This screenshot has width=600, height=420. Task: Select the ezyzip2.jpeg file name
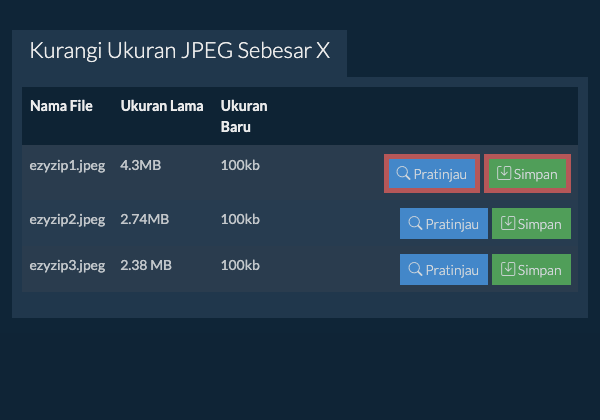(x=67, y=219)
